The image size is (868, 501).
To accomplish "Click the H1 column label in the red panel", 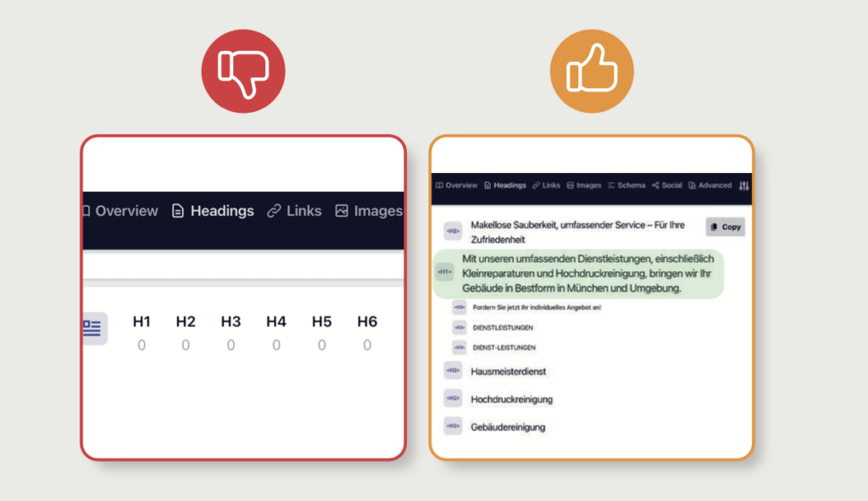I will pyautogui.click(x=142, y=321).
